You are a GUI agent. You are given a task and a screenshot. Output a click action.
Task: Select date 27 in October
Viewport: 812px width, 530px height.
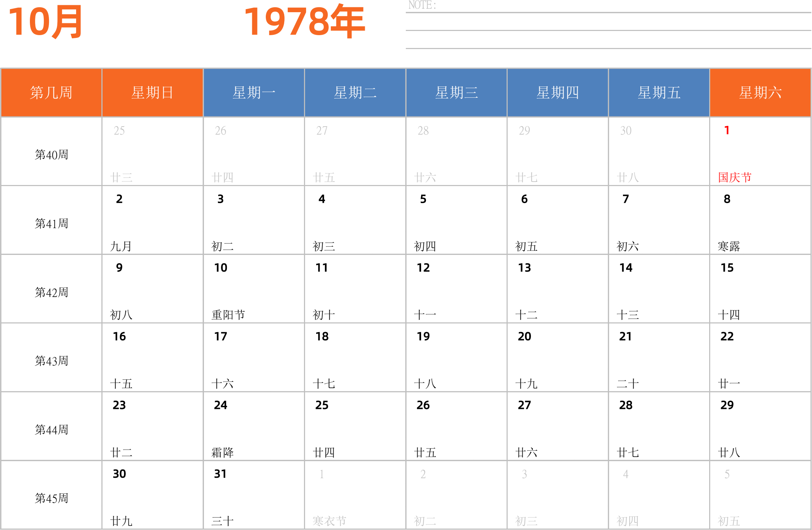point(525,405)
